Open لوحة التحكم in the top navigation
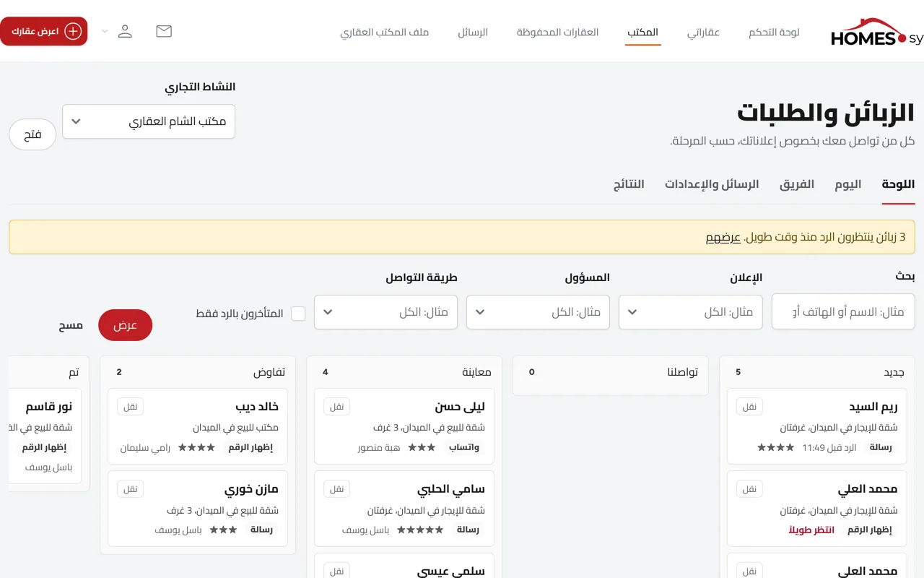The image size is (924, 578). tap(774, 33)
